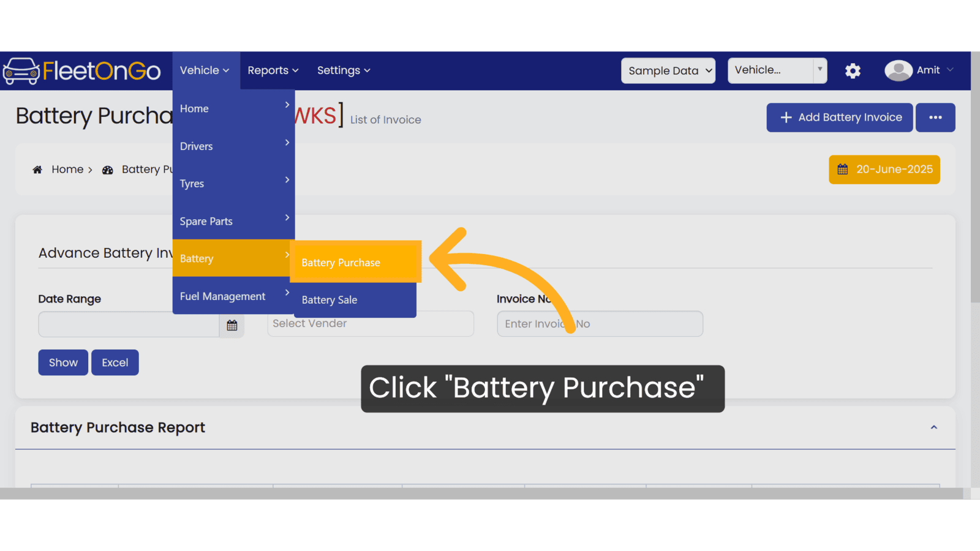Click the Excel export button
Screen dimensions: 980x551
pos(115,362)
